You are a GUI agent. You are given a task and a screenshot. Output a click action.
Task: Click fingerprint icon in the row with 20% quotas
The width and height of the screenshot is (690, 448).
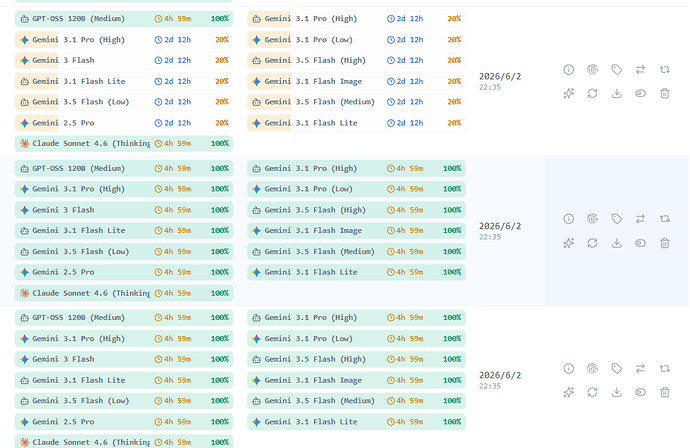pos(592,70)
